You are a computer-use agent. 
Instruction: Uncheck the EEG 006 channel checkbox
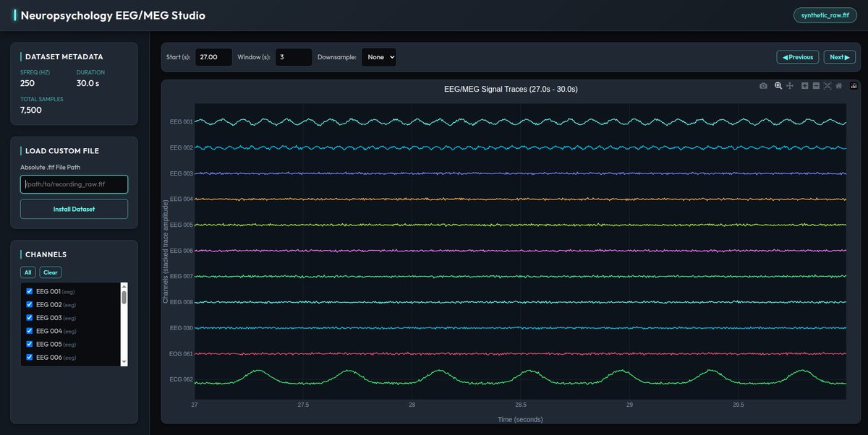[30, 357]
